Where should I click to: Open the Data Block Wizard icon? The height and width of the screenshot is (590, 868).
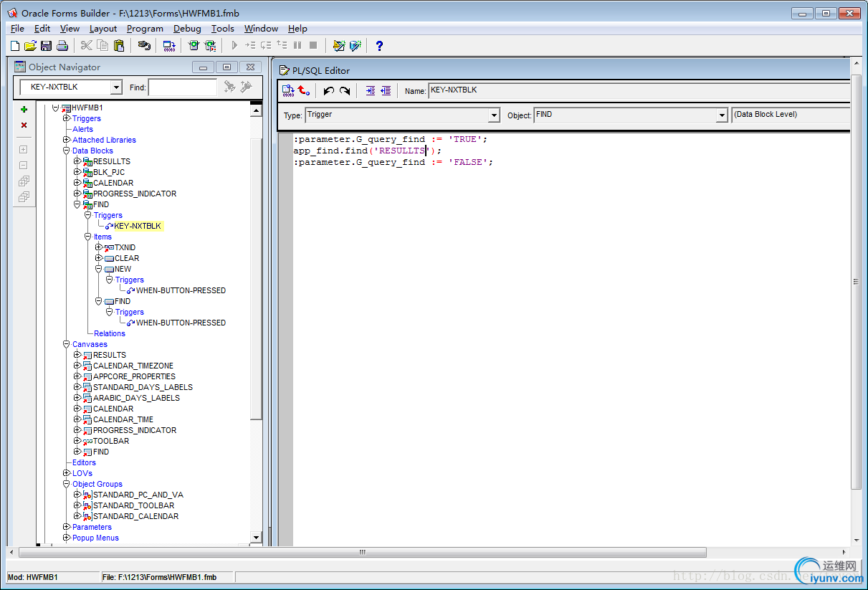[x=339, y=46]
